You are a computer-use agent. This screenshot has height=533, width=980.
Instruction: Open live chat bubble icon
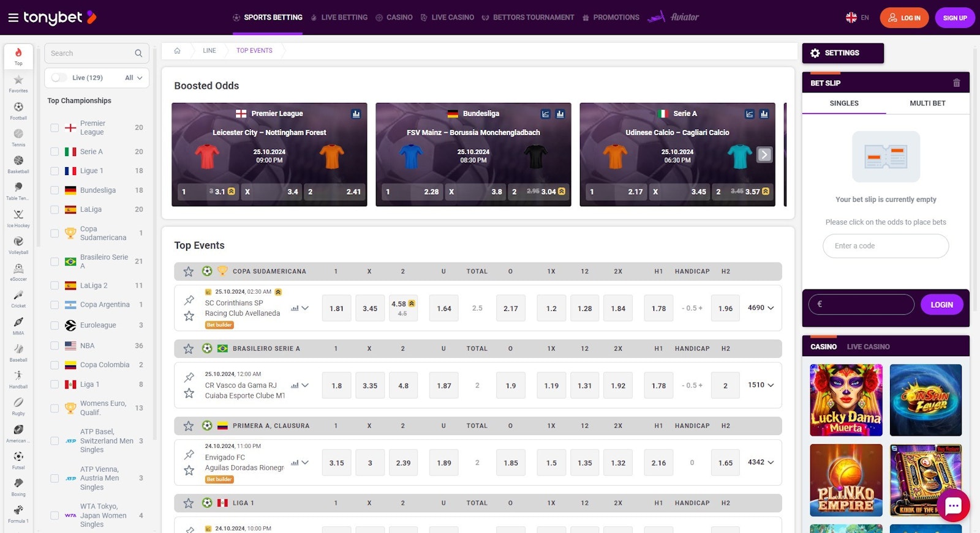click(953, 505)
